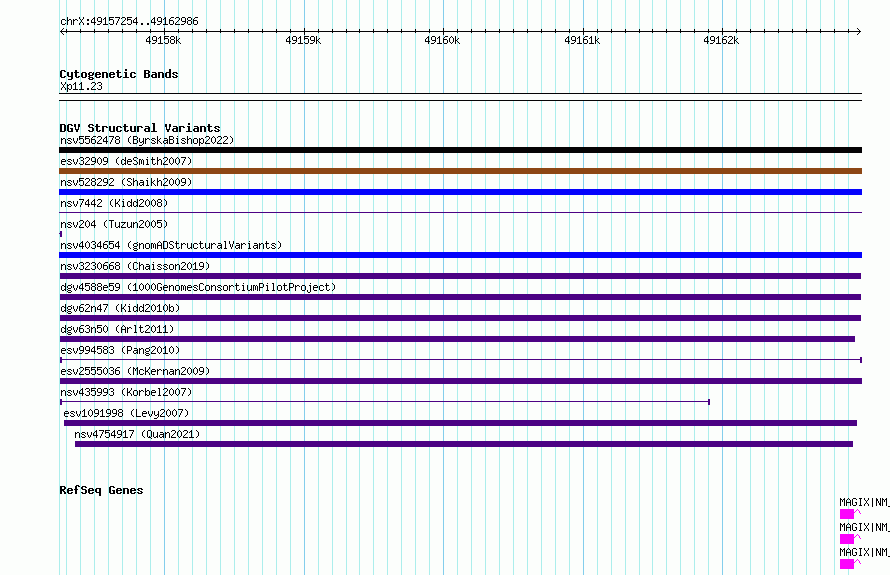Click the esv2555036 (McKernan2009) label

tap(135, 371)
